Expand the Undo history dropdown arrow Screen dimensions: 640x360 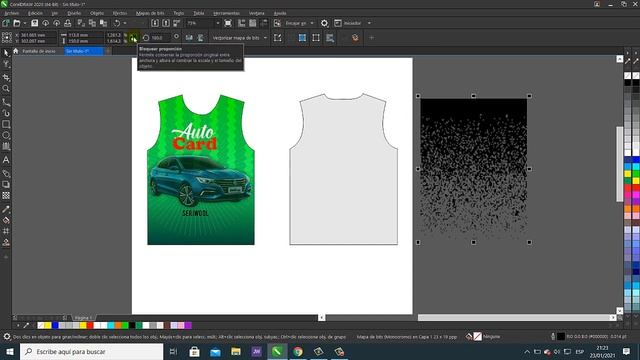(x=125, y=23)
